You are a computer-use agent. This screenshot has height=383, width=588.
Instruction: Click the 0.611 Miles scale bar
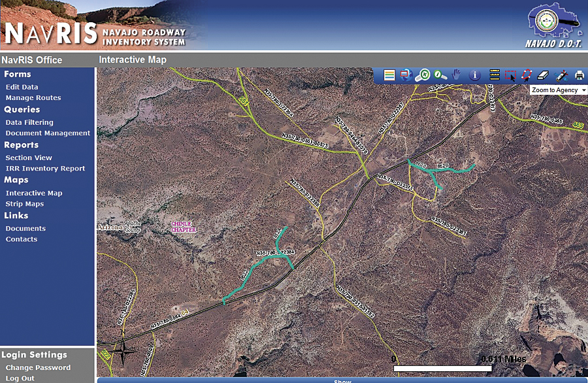point(442,369)
